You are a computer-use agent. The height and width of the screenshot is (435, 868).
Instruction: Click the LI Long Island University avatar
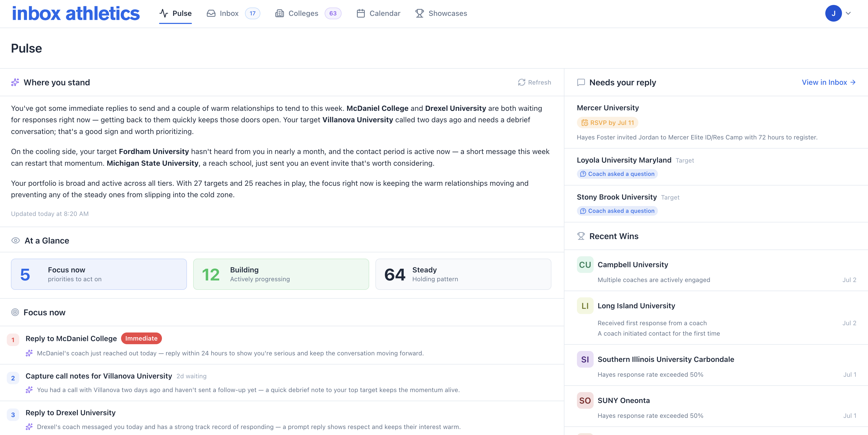tap(585, 306)
